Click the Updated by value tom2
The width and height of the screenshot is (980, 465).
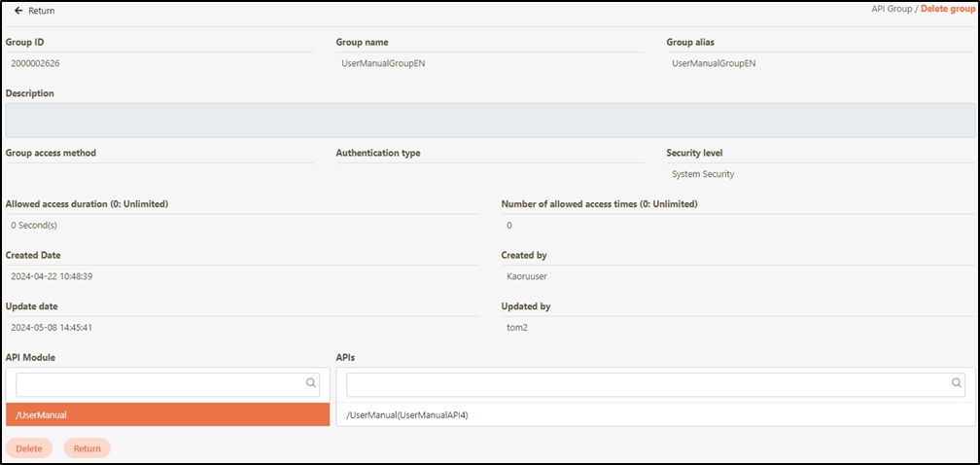click(517, 327)
